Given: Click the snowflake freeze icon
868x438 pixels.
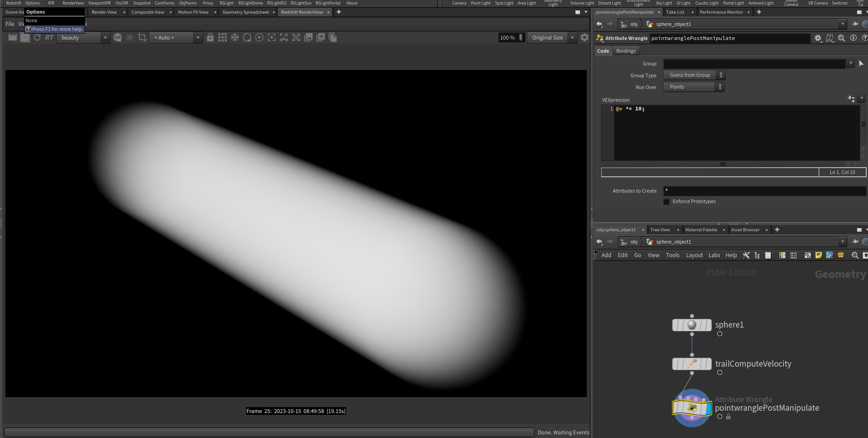Looking at the screenshot, I should (235, 38).
